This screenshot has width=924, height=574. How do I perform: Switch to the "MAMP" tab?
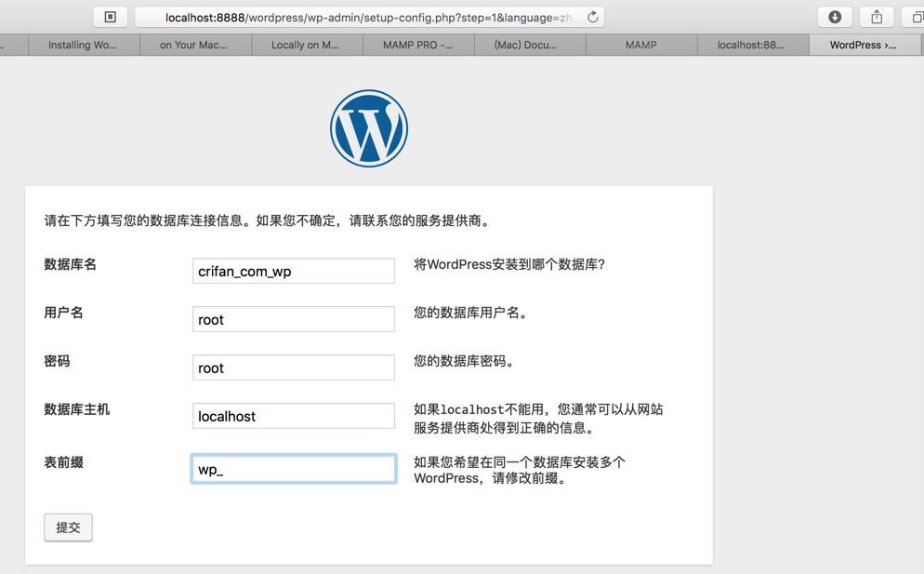641,45
